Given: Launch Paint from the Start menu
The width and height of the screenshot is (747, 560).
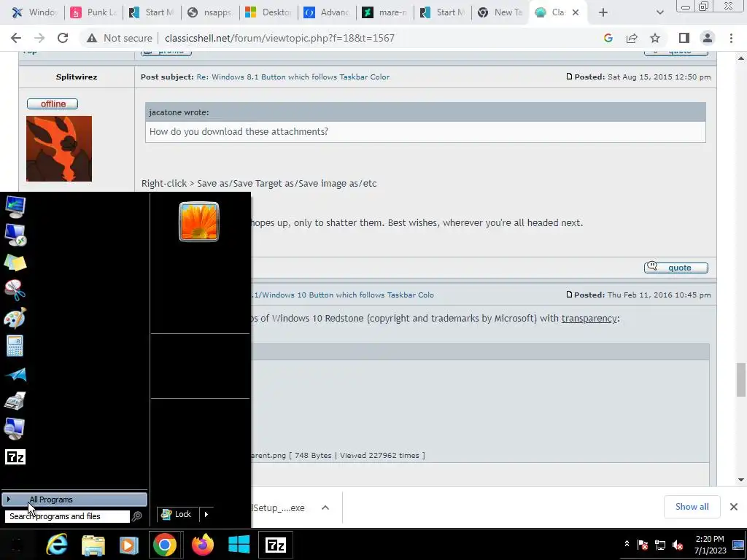Looking at the screenshot, I should [x=15, y=318].
